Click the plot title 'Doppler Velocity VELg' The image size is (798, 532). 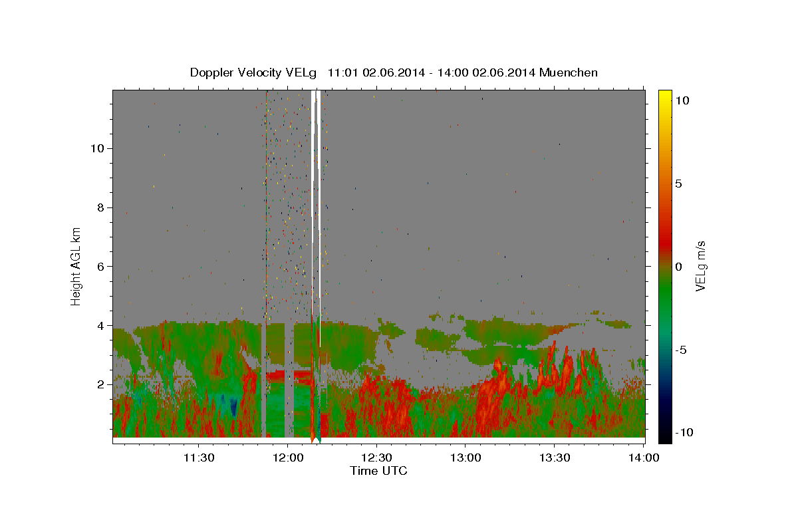(253, 72)
